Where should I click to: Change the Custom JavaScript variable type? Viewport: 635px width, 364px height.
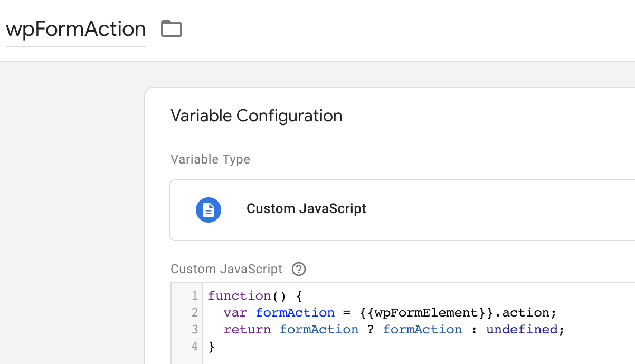(x=401, y=209)
